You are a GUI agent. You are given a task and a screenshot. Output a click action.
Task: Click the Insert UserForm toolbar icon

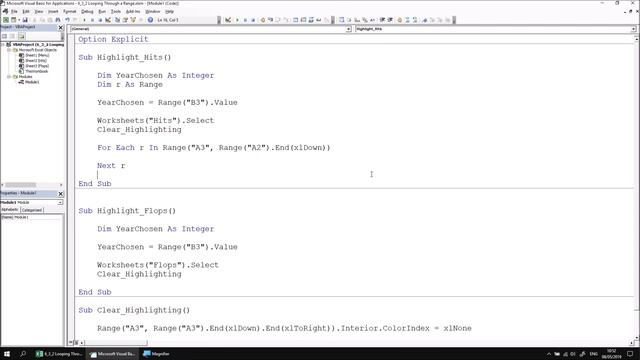[13, 20]
